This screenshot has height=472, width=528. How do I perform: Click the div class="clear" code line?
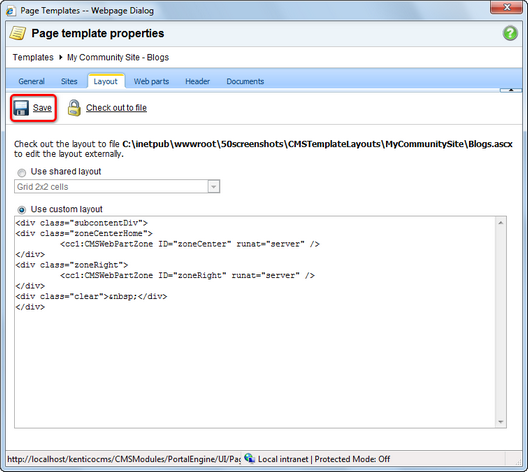[x=91, y=296]
